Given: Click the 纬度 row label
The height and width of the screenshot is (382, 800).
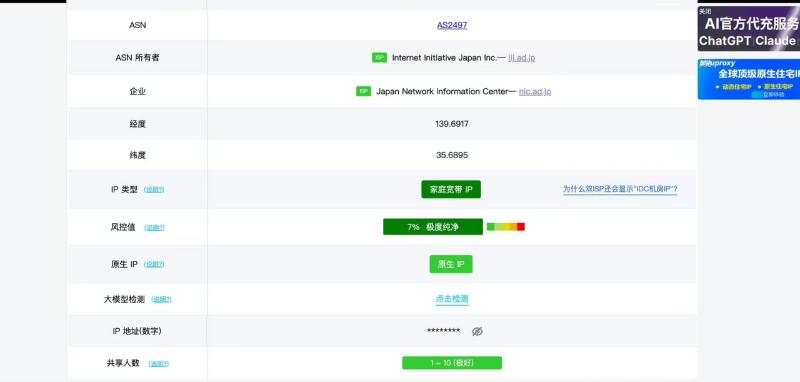Looking at the screenshot, I should pyautogui.click(x=137, y=155).
